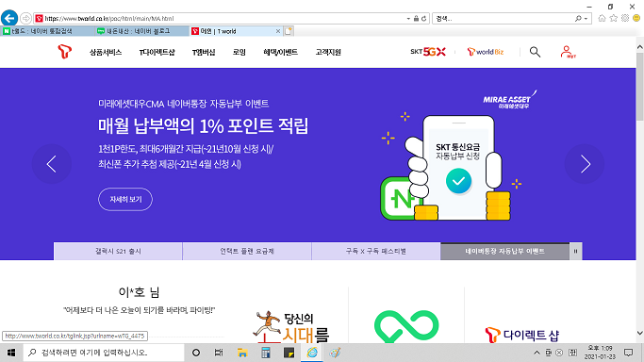Open Paint from taskbar
The height and width of the screenshot is (362, 644).
tap(335, 353)
